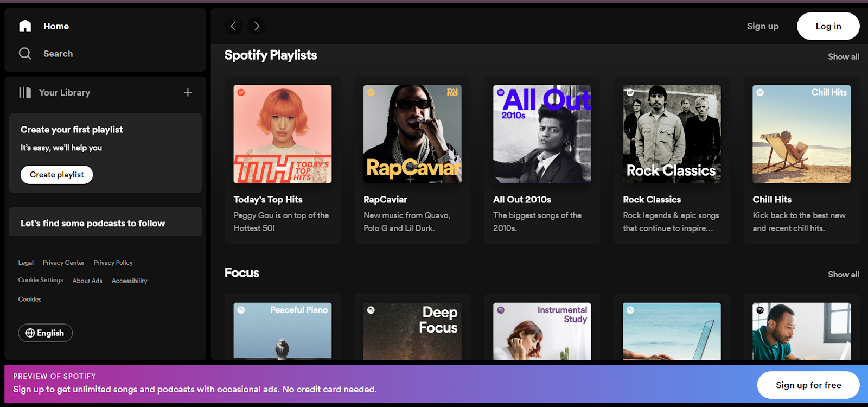Click 'The biggest songs of the 2010s' text
Screen dimensions: 868x407
click(537, 222)
